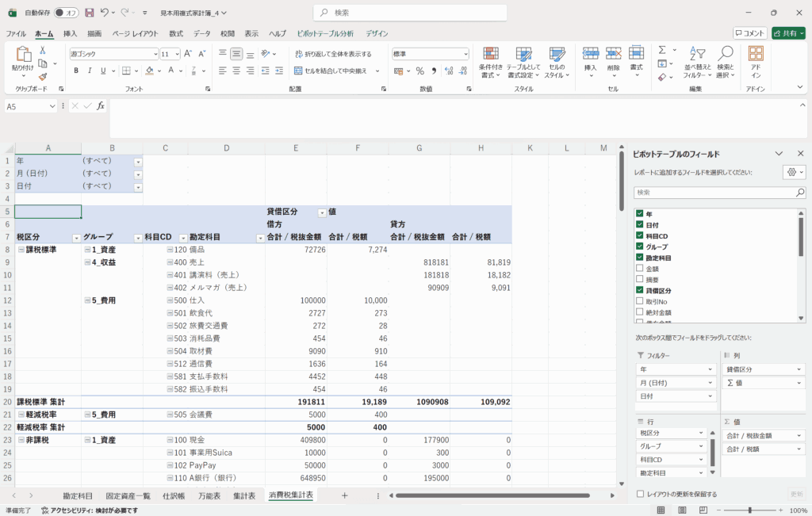Viewport: 812px width, 516px height.
Task: Click the Add-ins (アドイン) icon
Action: pyautogui.click(x=756, y=60)
